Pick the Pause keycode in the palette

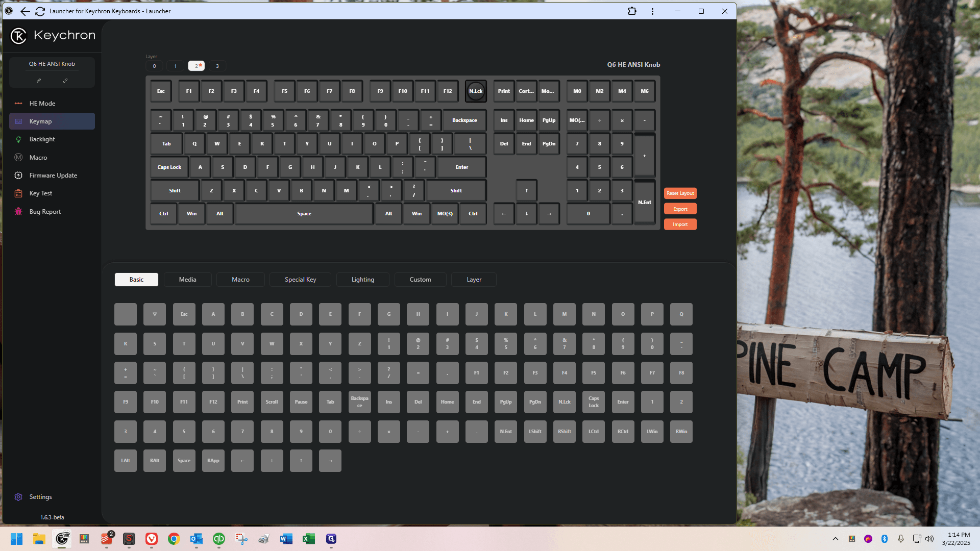[301, 402]
